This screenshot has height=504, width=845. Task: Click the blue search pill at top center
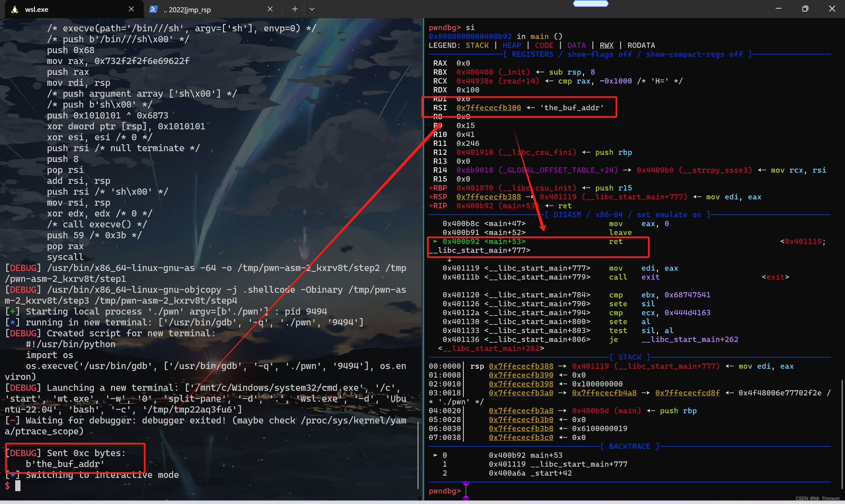[590, 3]
